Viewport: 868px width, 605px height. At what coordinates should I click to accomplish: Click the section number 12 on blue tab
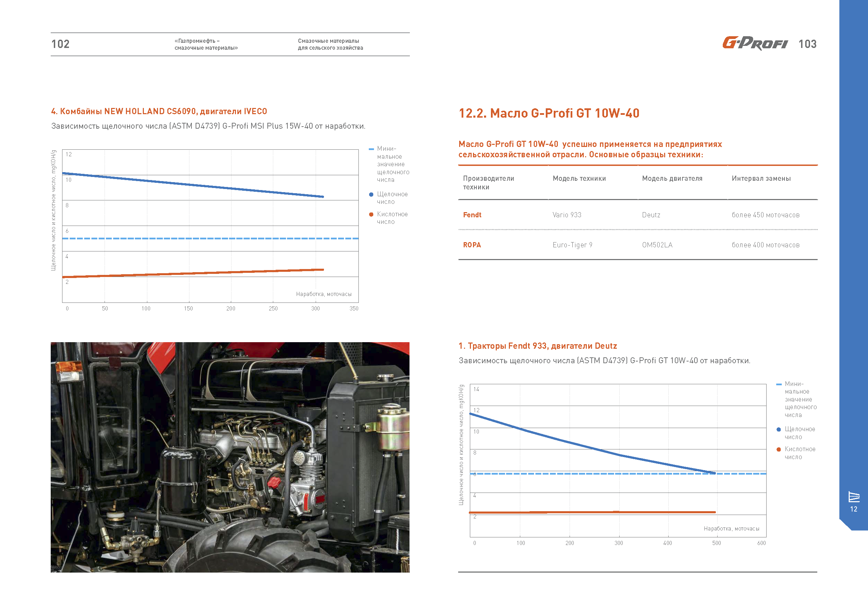854,509
